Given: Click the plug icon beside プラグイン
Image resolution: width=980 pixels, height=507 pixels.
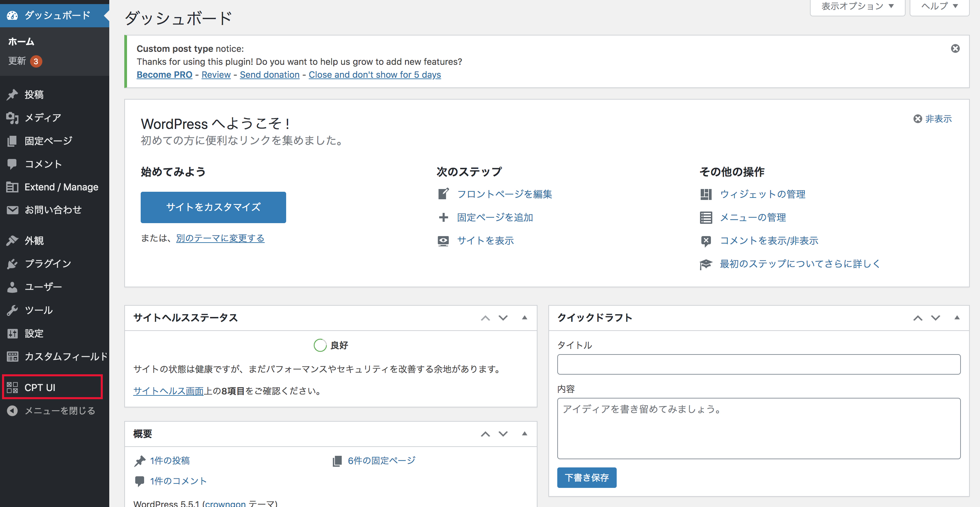Looking at the screenshot, I should coord(12,264).
